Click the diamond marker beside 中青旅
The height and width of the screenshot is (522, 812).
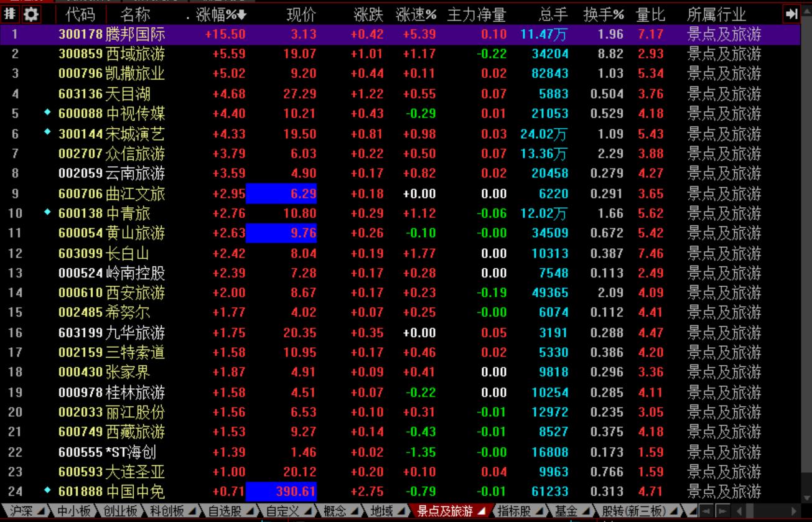[x=47, y=213]
